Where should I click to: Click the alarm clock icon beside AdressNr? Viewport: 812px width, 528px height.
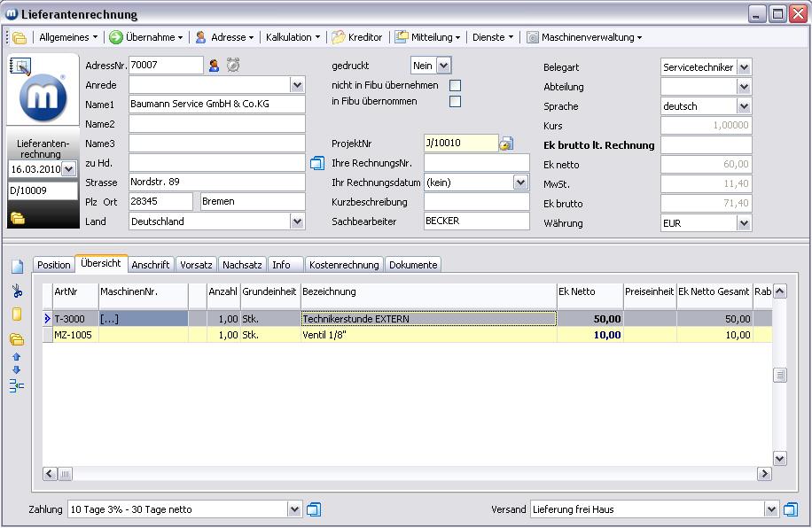[233, 65]
